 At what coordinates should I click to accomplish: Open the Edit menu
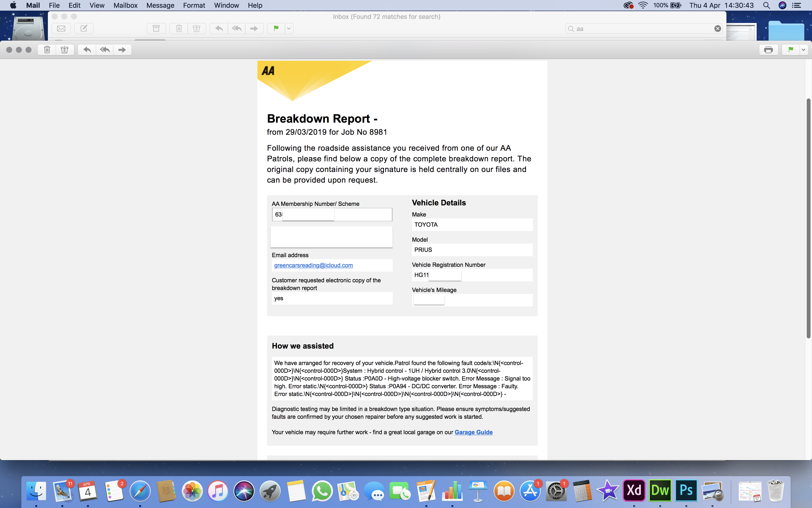coord(74,5)
